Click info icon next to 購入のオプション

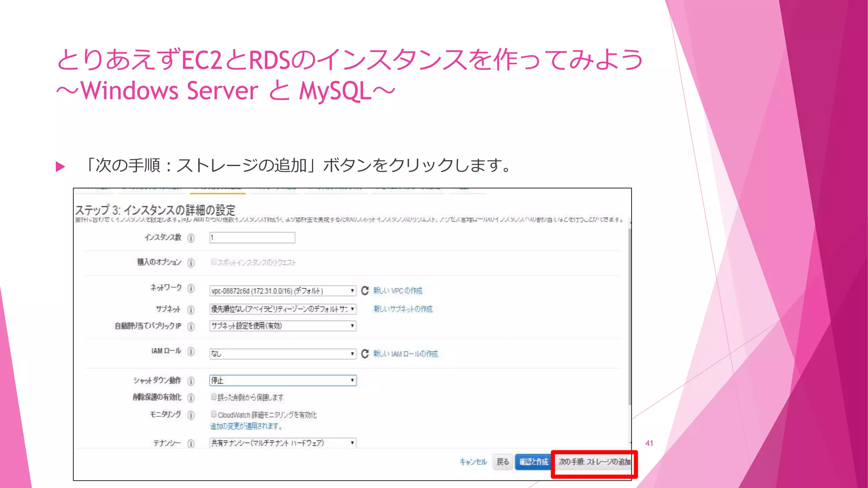tap(191, 263)
